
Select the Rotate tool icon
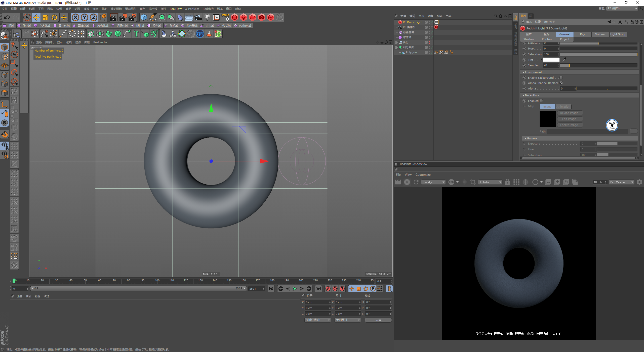pyautogui.click(x=54, y=17)
